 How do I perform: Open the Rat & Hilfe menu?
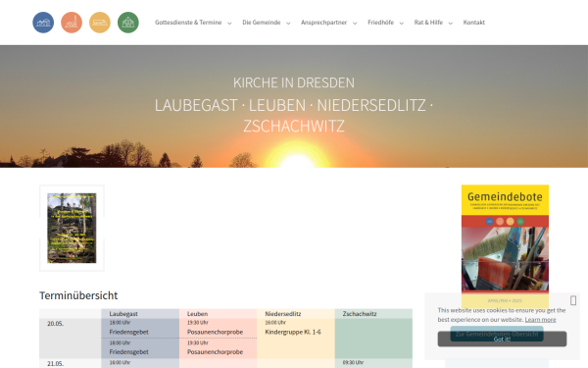pos(428,23)
